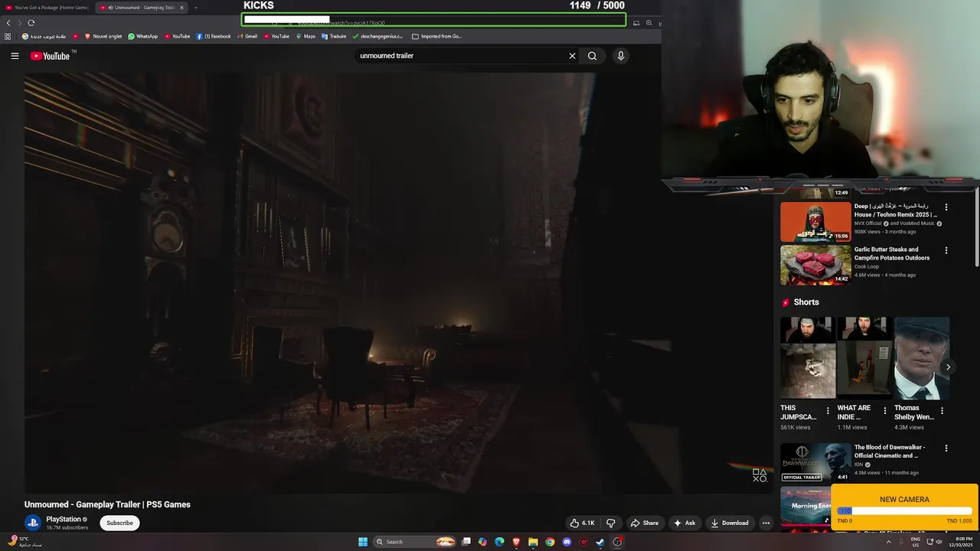
Task: Close the Unmourned Gameplay Trailer tab
Action: pyautogui.click(x=181, y=8)
